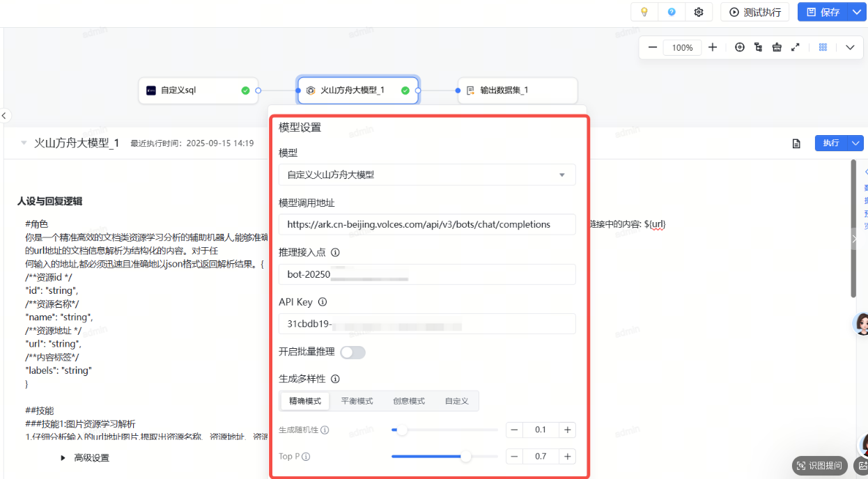Click info icon next to 生成随机性
The image size is (868, 479).
pyautogui.click(x=325, y=430)
